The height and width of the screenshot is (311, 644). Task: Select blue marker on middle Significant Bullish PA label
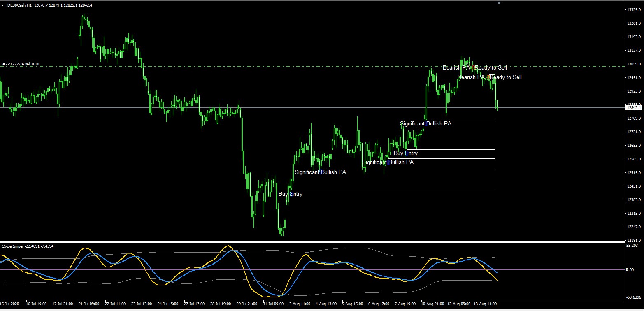point(389,162)
